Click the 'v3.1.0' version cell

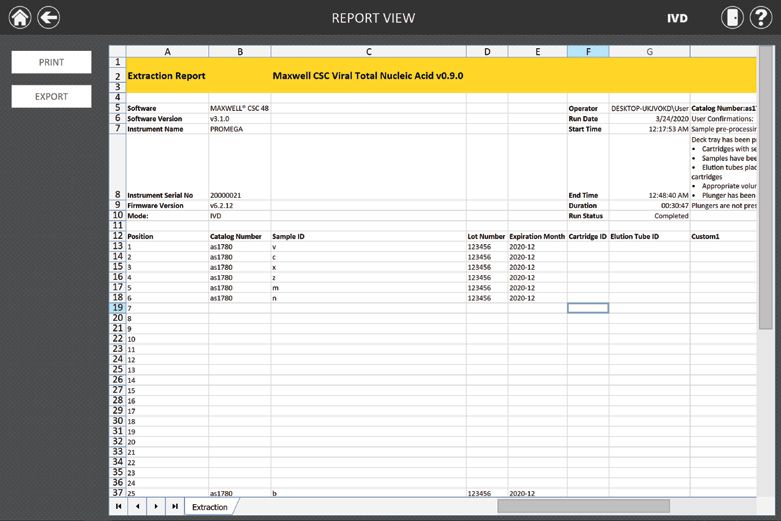(240, 119)
